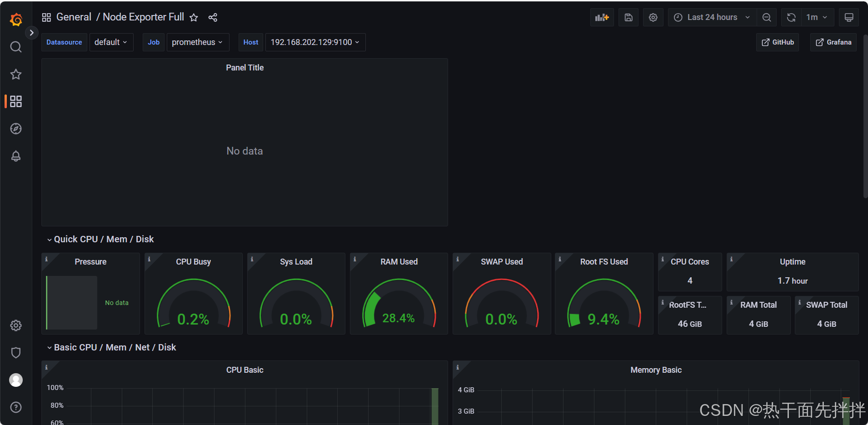The image size is (868, 425).
Task: Open the Datasource default dropdown
Action: tap(111, 42)
